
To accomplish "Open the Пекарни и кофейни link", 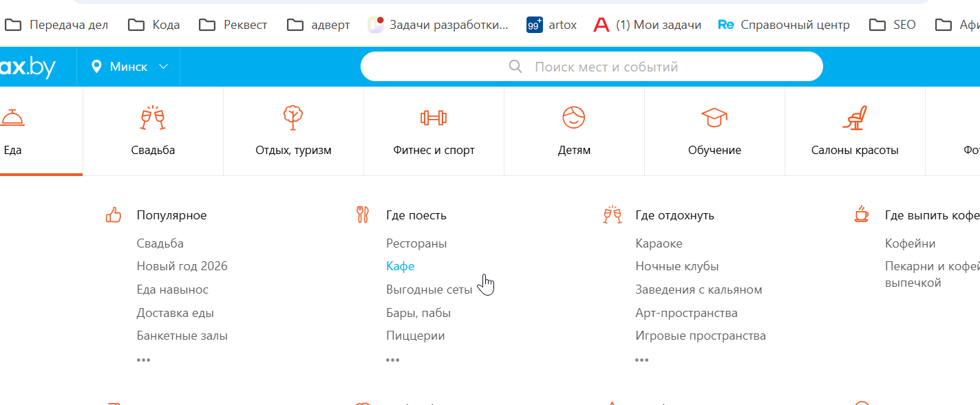I will [933, 274].
